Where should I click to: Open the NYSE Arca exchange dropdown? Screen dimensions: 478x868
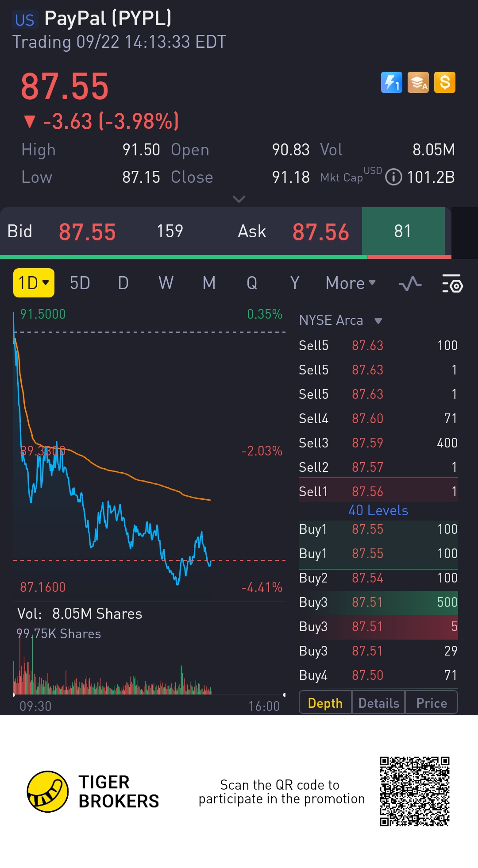point(340,320)
